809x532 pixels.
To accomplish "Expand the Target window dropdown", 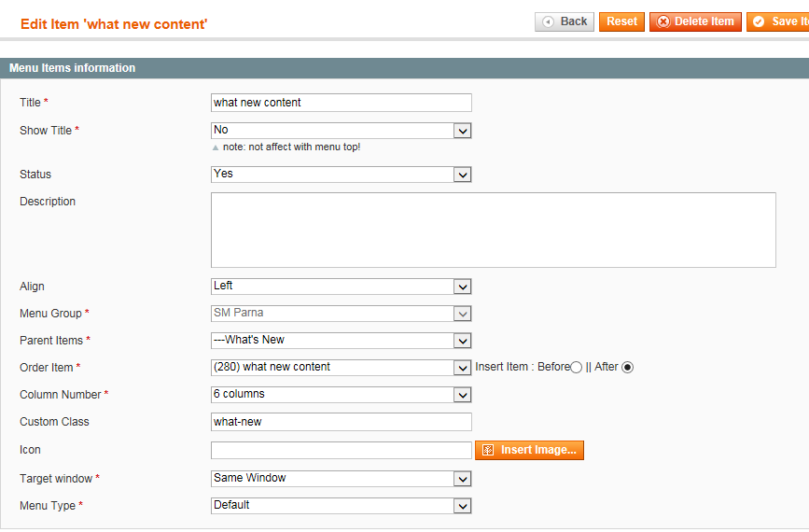I will pyautogui.click(x=341, y=479).
